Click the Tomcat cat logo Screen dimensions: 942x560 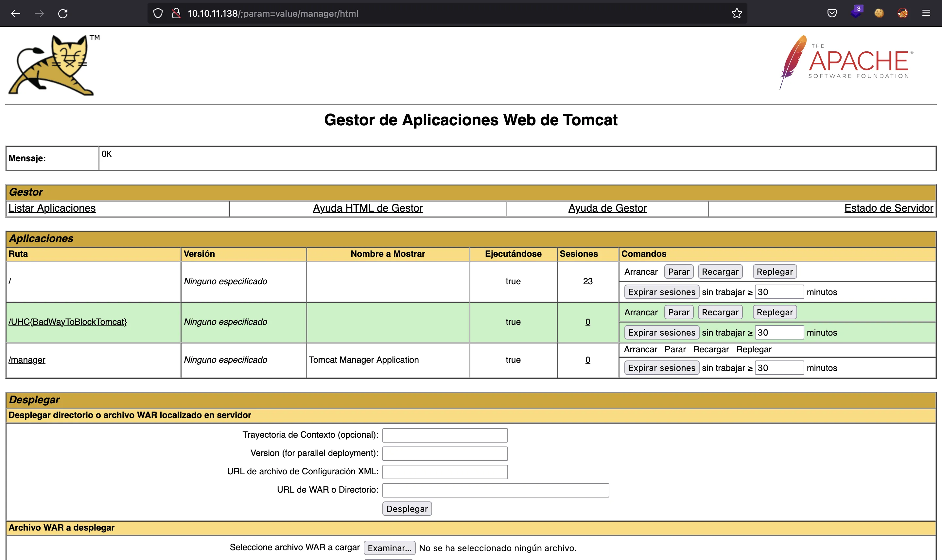[54, 65]
